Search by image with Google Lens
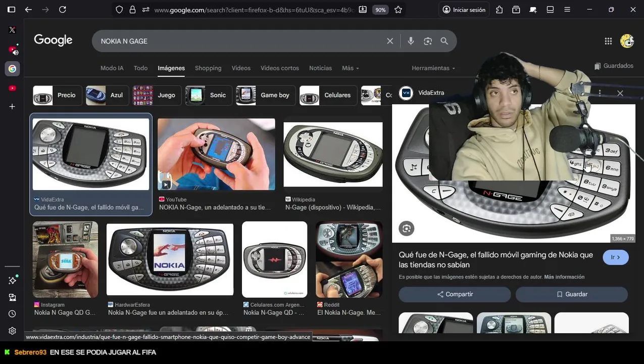This screenshot has width=644, height=364. coord(428,41)
